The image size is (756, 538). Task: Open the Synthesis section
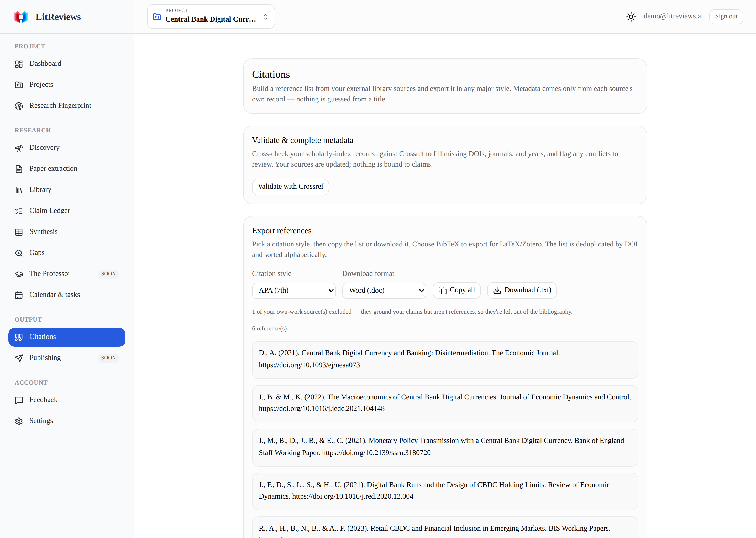click(67, 232)
